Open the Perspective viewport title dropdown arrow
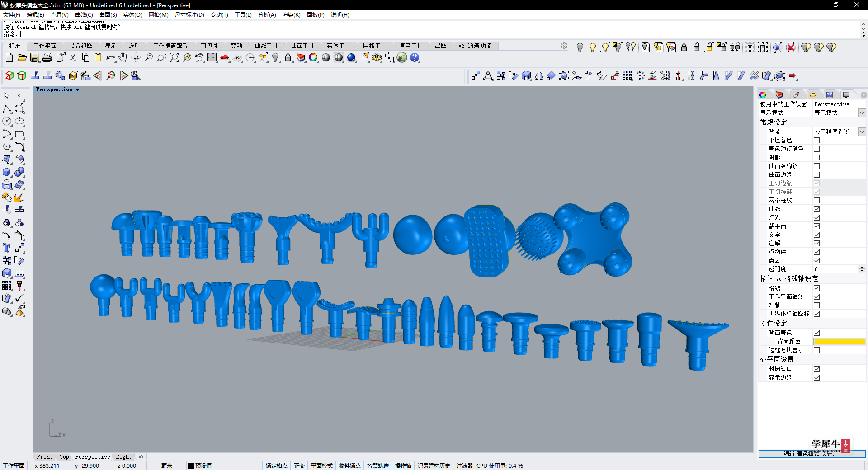The width and height of the screenshot is (868, 470). (77, 90)
